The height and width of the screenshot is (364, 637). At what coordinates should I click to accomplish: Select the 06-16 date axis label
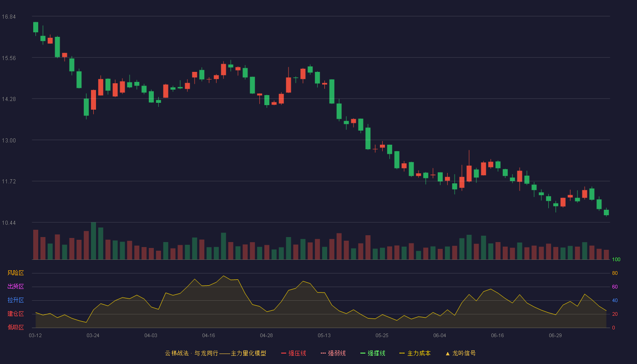click(497, 335)
